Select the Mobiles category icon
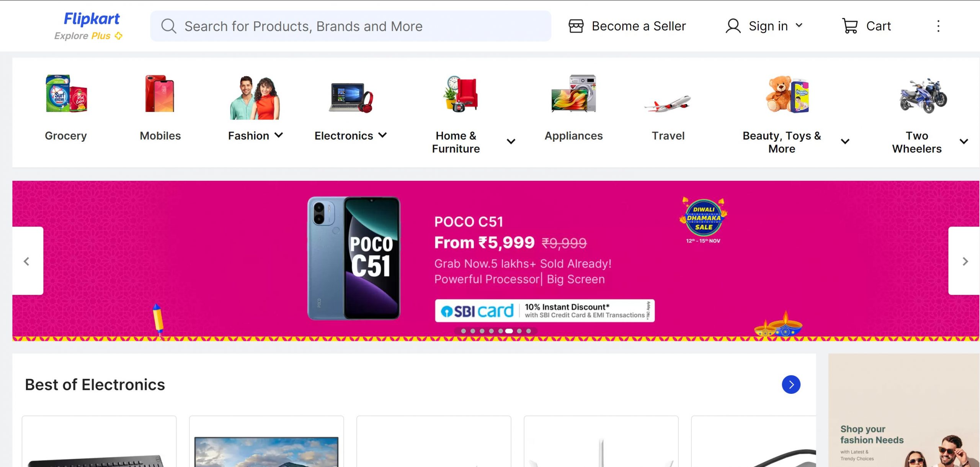 (160, 94)
